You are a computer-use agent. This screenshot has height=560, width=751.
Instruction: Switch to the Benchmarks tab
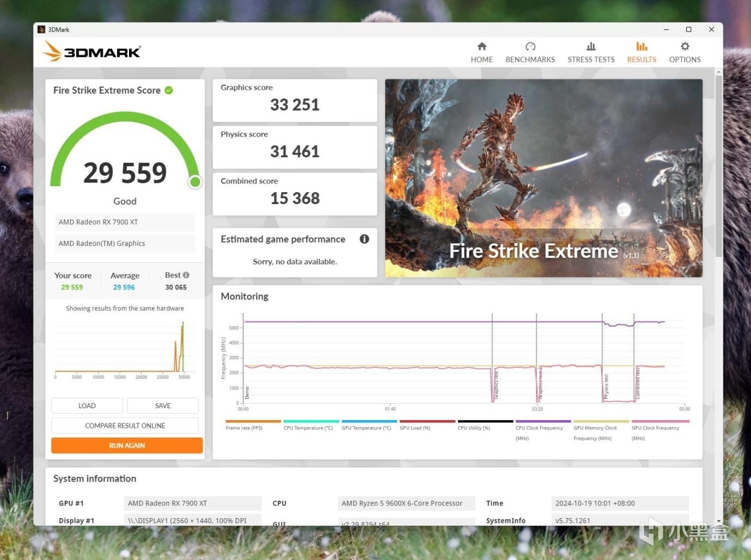[x=530, y=53]
